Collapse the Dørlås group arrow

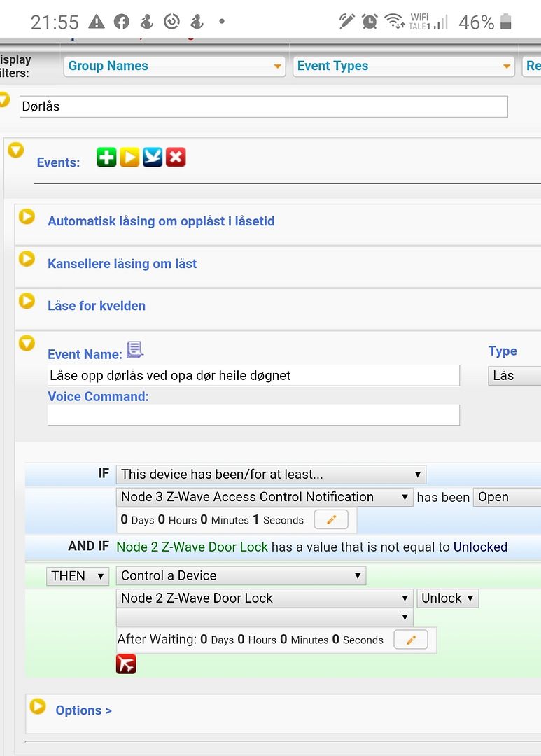tap(4, 99)
